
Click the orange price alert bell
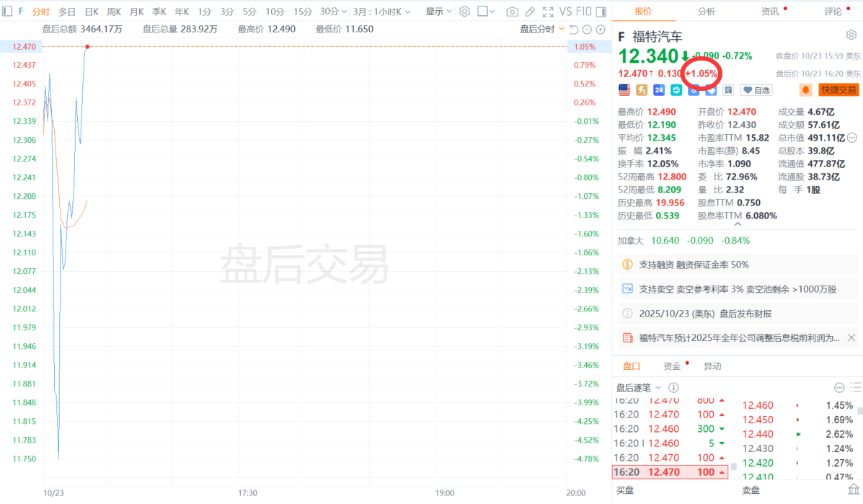pyautogui.click(x=805, y=90)
